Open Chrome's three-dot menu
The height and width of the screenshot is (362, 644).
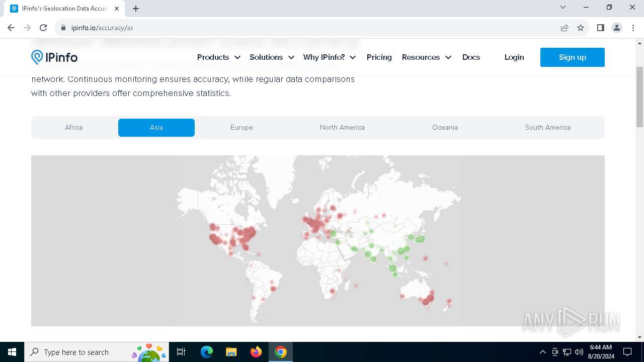pyautogui.click(x=633, y=28)
